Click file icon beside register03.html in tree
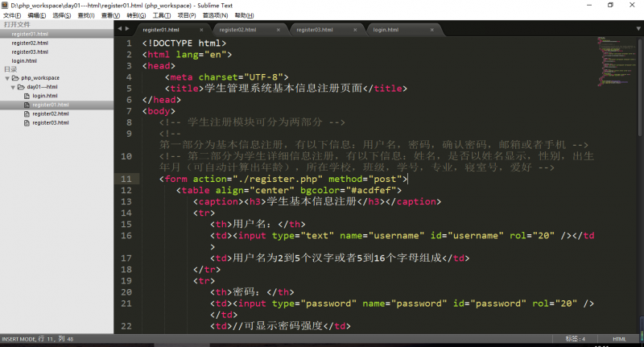644x347 pixels. click(x=27, y=122)
